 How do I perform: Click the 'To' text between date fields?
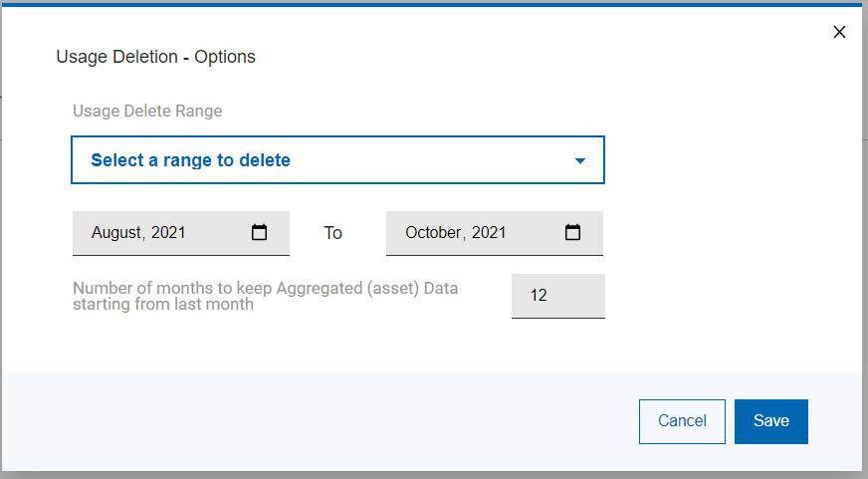[x=332, y=233]
